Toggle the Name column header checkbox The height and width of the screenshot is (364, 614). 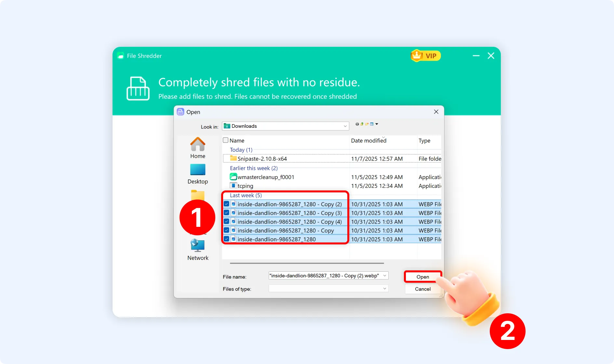[225, 140]
